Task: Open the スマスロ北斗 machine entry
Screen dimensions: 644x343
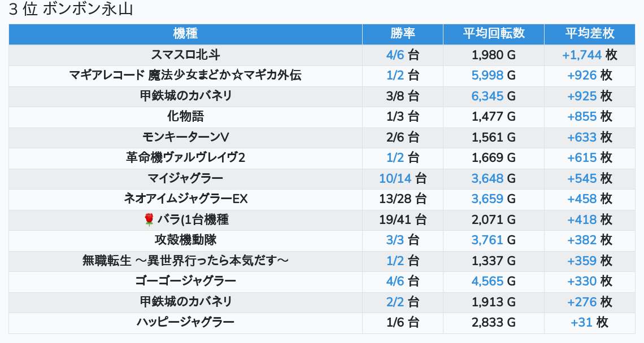Action: tap(185, 55)
